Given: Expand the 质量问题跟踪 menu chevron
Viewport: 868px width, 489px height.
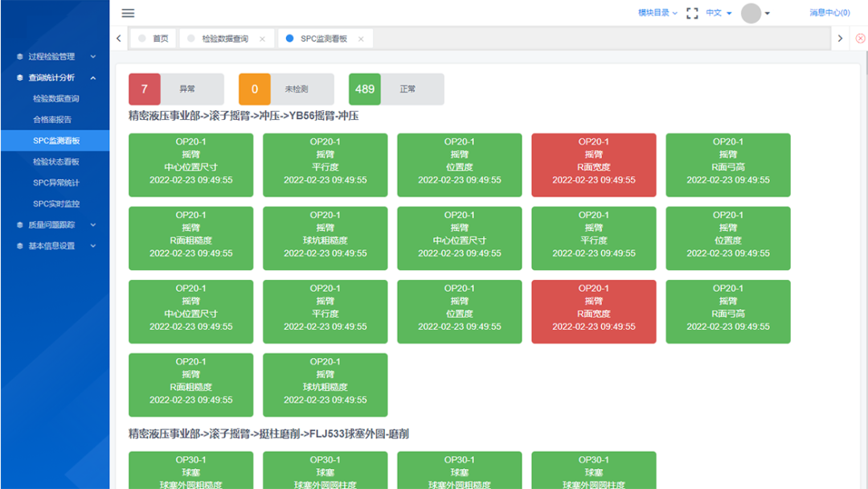Looking at the screenshot, I should pyautogui.click(x=93, y=225).
